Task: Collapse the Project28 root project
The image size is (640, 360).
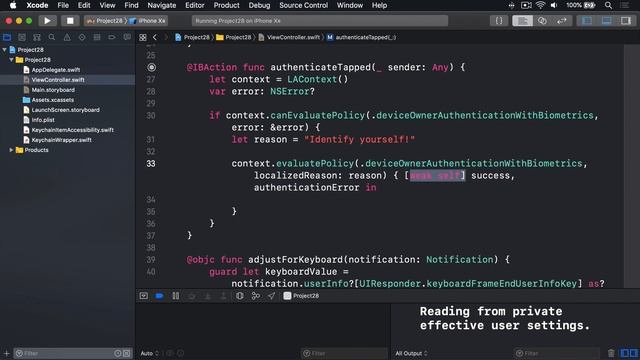Action: (x=4, y=50)
